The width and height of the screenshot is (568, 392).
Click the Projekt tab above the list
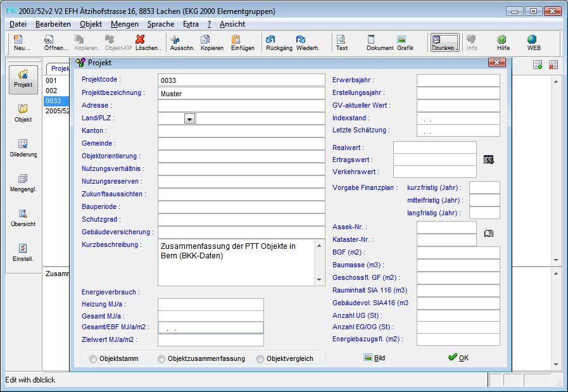tap(59, 69)
